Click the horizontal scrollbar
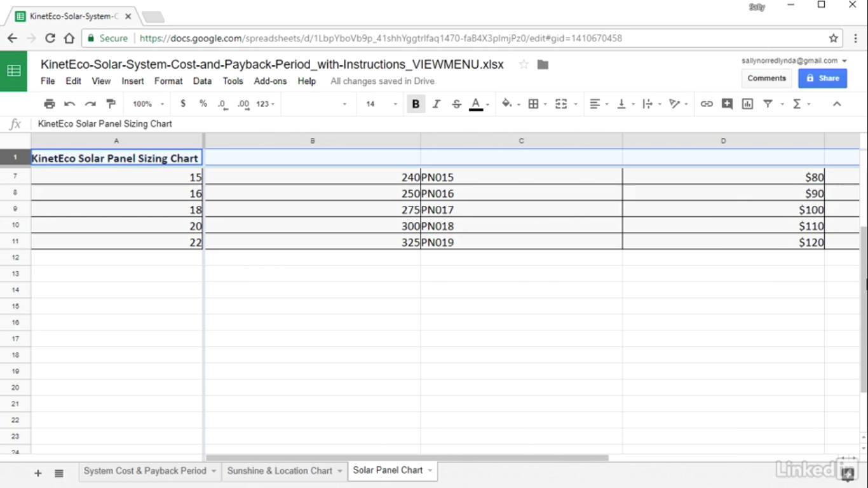 (x=407, y=457)
